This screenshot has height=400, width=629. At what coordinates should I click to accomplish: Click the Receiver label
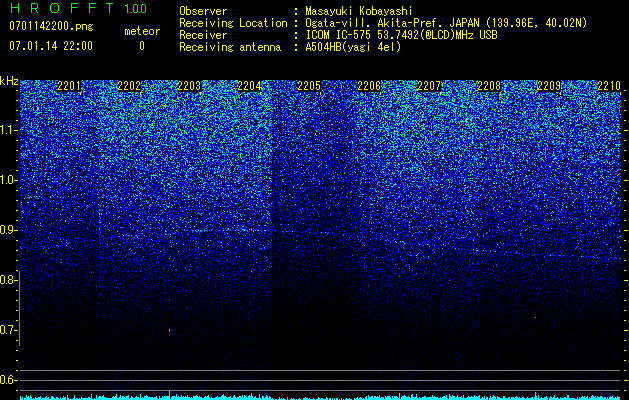click(x=203, y=35)
